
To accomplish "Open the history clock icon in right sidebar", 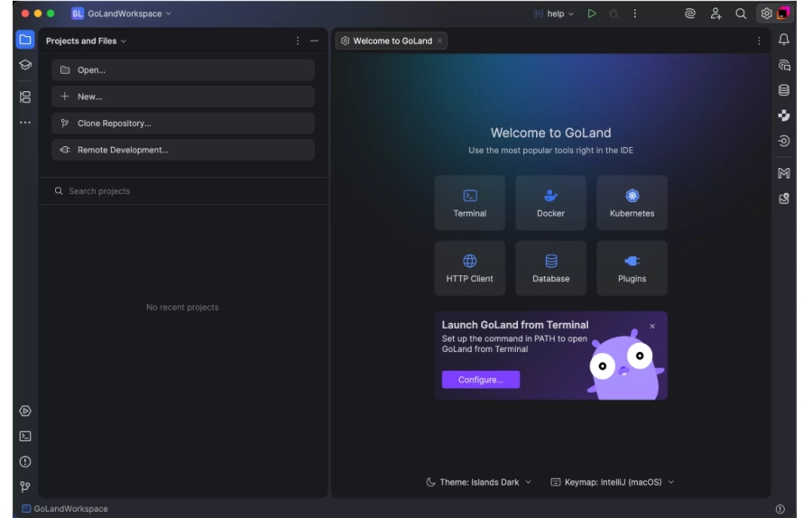I will [x=784, y=141].
